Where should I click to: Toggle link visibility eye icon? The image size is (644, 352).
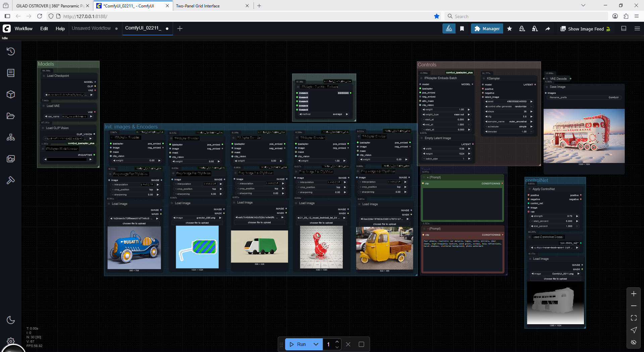click(634, 342)
